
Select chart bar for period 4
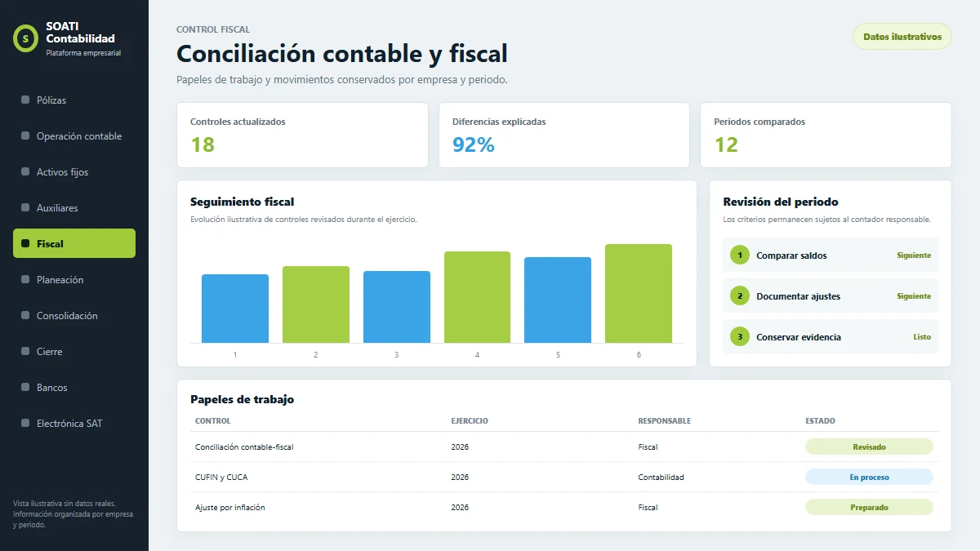pyautogui.click(x=477, y=297)
